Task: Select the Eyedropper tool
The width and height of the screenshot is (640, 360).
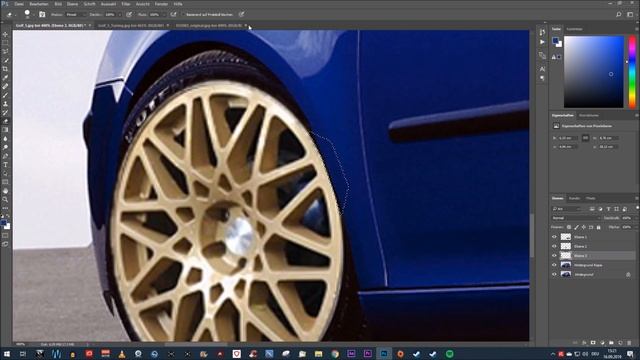Action: (5, 78)
